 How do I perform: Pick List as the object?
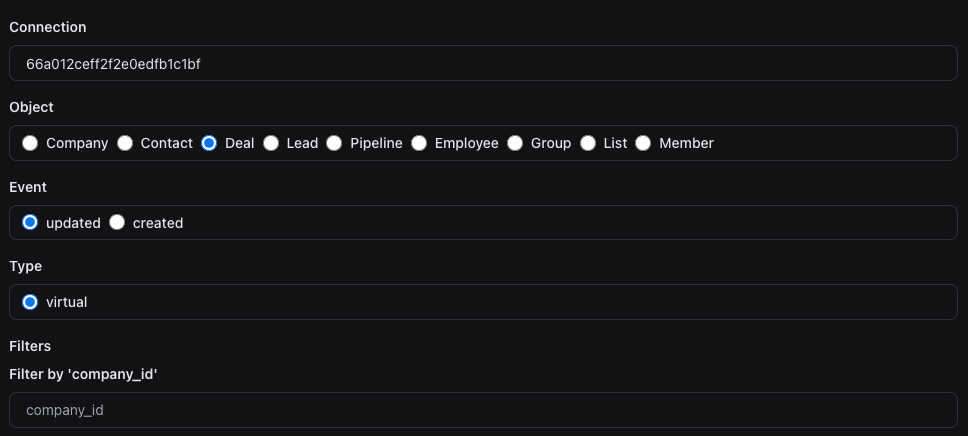(x=588, y=143)
